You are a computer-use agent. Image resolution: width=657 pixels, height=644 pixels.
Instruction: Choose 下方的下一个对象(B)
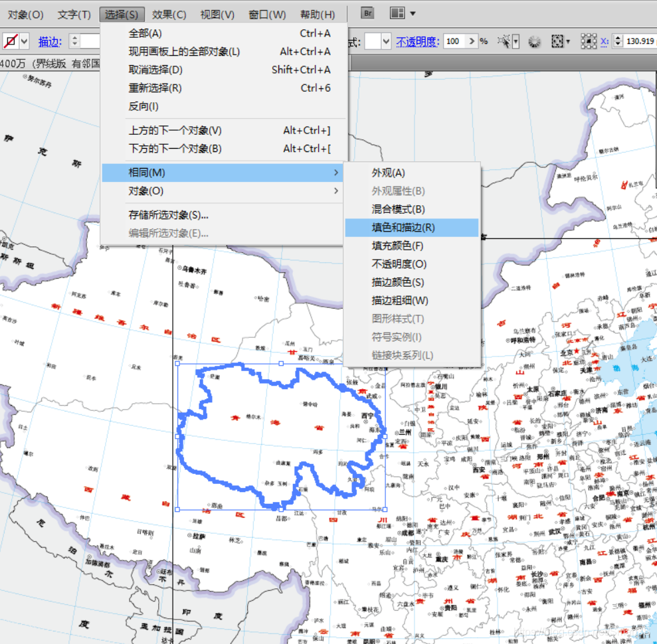point(224,149)
